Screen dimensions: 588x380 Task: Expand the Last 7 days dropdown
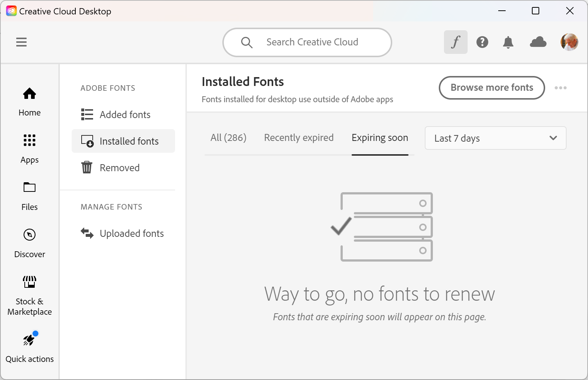496,138
